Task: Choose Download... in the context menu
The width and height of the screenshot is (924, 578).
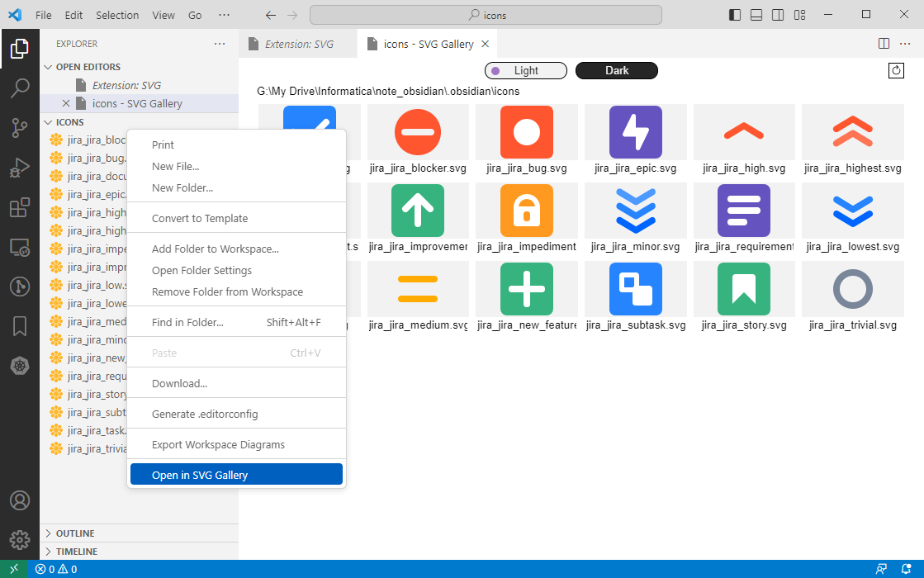Action: (236, 384)
